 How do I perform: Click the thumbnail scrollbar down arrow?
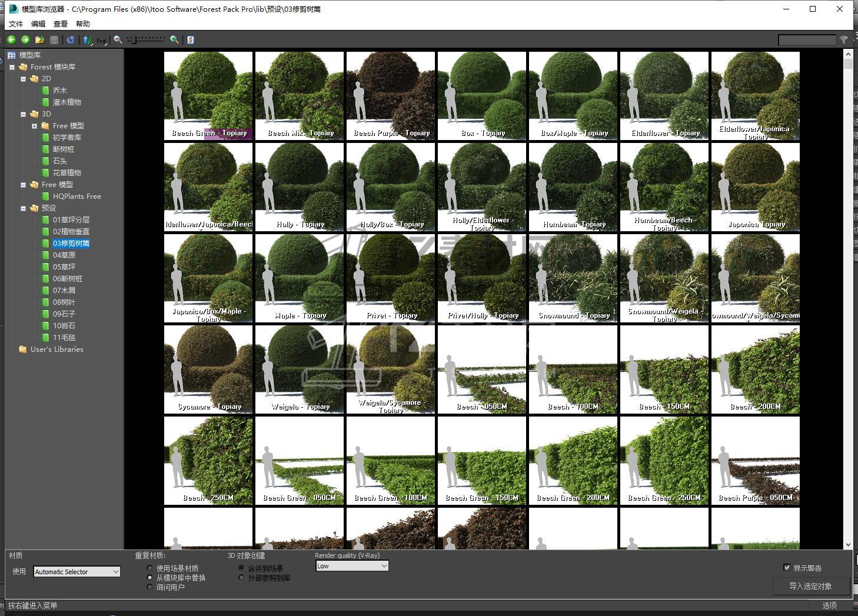[x=848, y=545]
